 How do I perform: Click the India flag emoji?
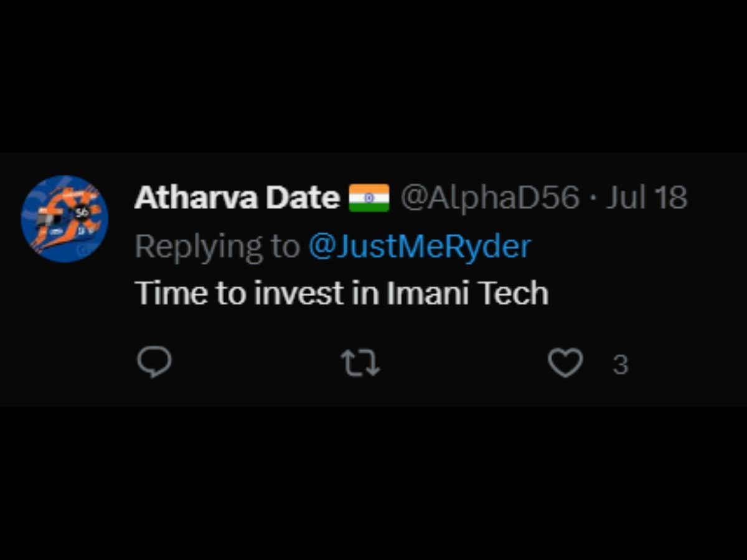pyautogui.click(x=369, y=198)
